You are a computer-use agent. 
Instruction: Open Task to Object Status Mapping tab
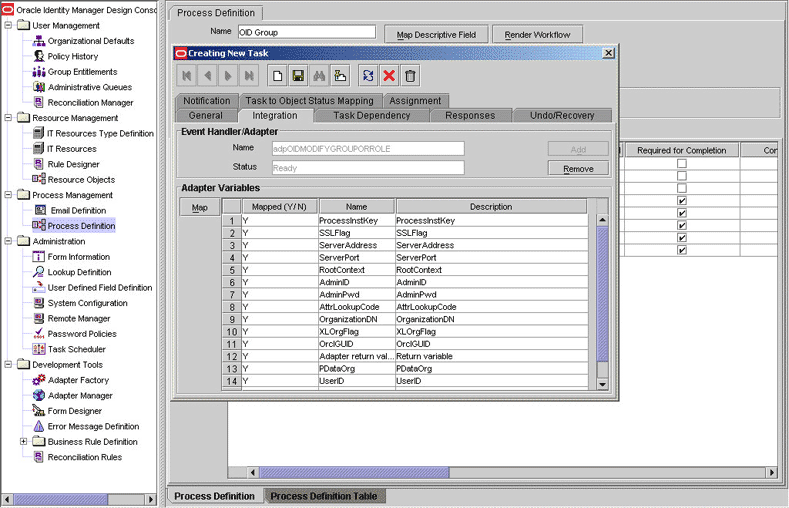309,101
